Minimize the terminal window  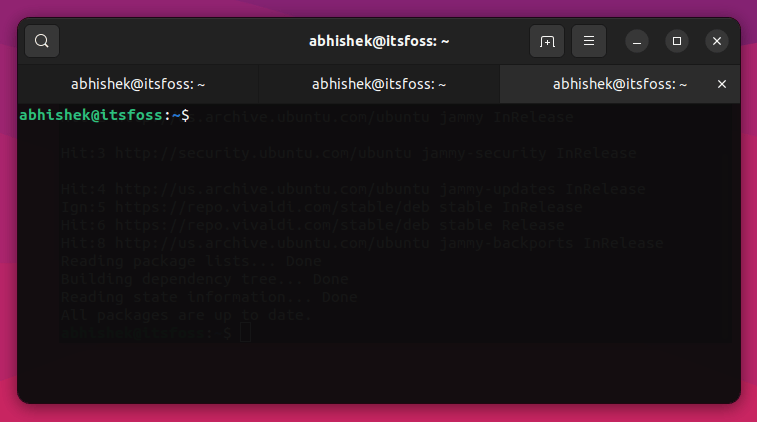pos(638,41)
